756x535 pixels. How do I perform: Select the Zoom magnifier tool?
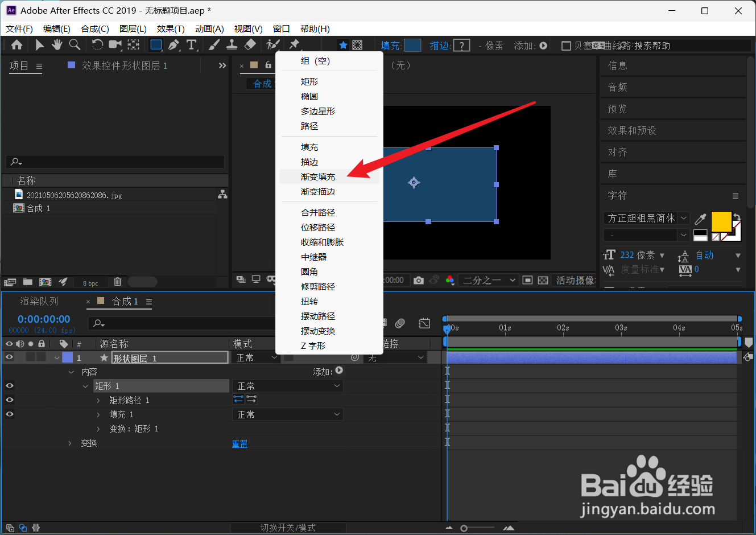pyautogui.click(x=75, y=44)
